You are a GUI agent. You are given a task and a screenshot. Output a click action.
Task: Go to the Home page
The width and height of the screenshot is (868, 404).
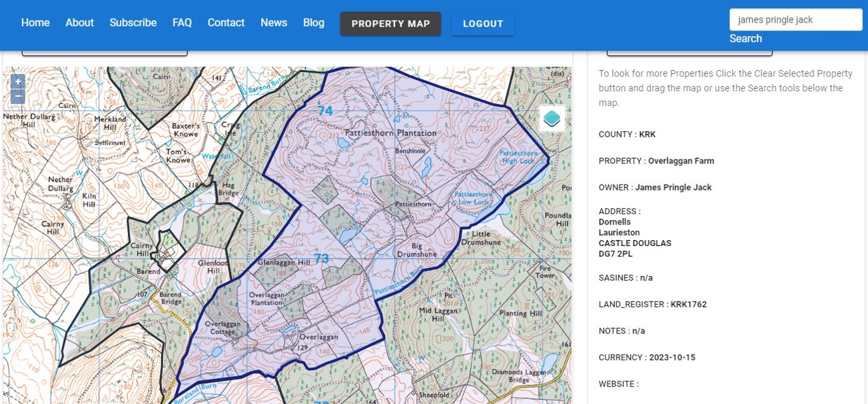coord(35,23)
